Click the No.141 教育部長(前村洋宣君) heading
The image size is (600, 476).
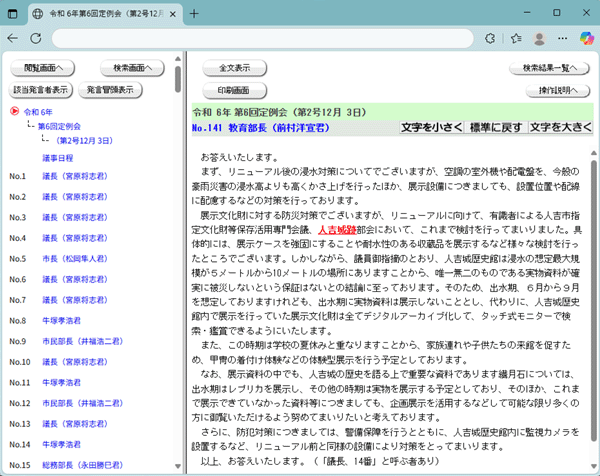(261, 127)
